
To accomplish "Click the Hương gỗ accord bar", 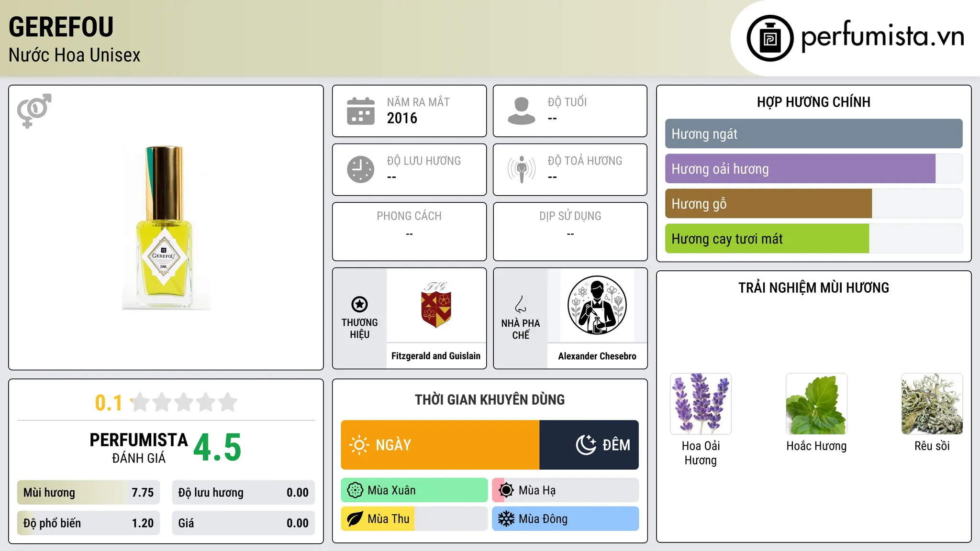I will pyautogui.click(x=814, y=204).
